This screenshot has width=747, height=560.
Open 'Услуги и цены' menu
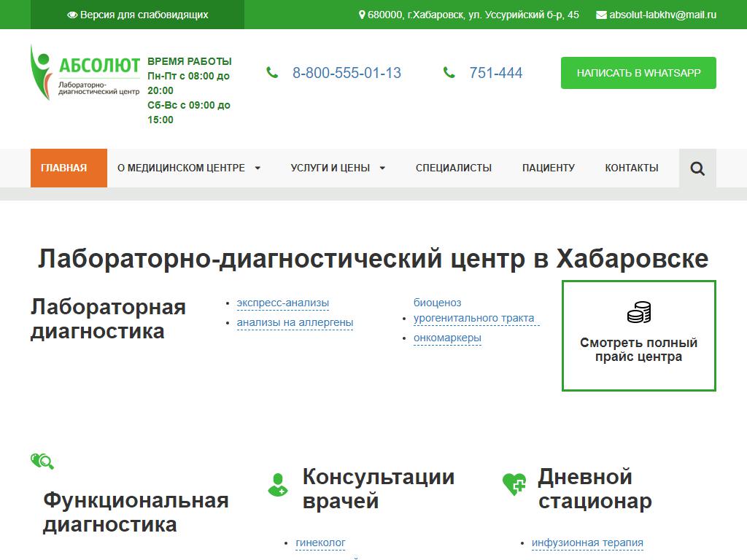(x=330, y=168)
